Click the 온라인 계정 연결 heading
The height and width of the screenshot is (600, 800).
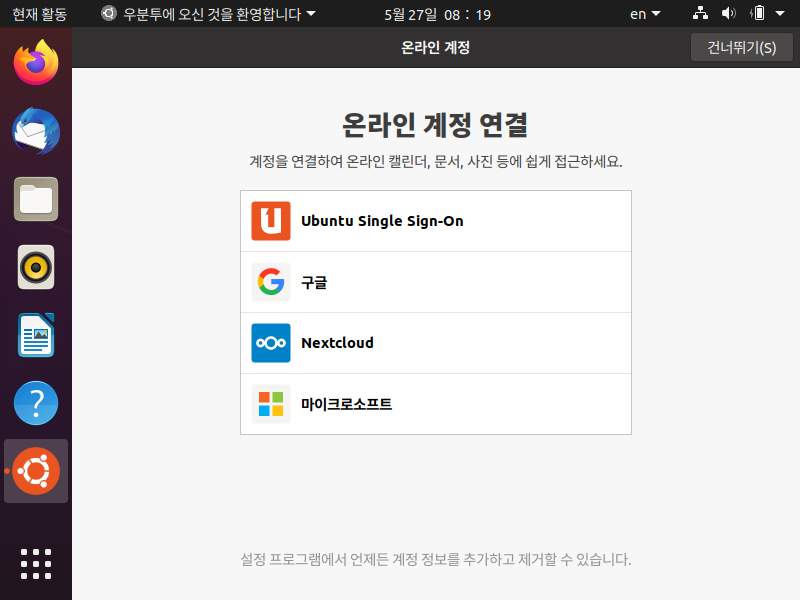tap(435, 125)
